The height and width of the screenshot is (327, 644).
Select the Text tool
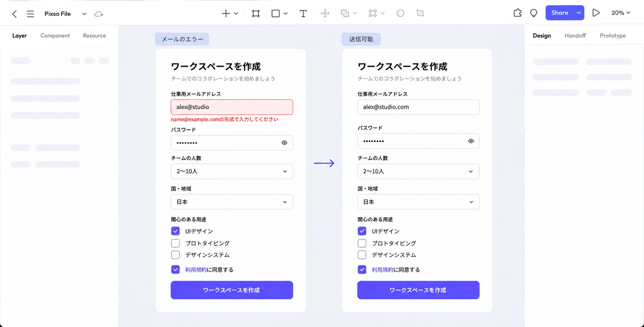pos(303,14)
